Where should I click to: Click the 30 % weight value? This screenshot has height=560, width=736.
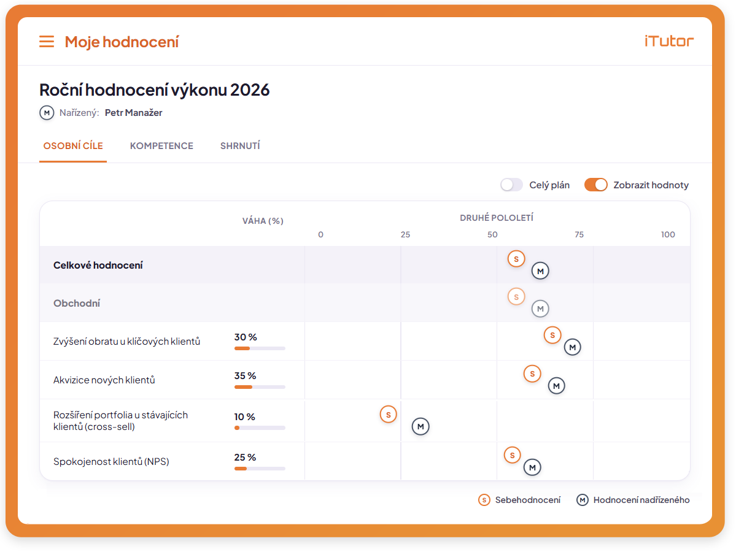(x=246, y=337)
